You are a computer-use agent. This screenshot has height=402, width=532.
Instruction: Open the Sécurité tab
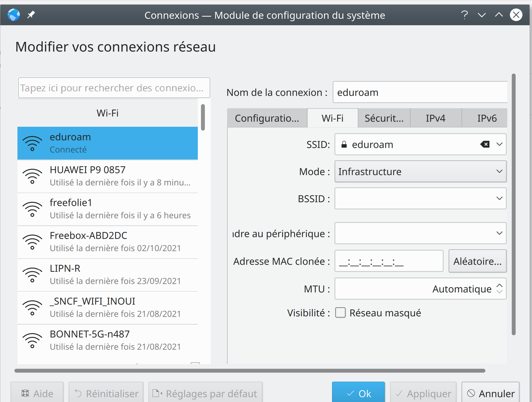tap(384, 118)
